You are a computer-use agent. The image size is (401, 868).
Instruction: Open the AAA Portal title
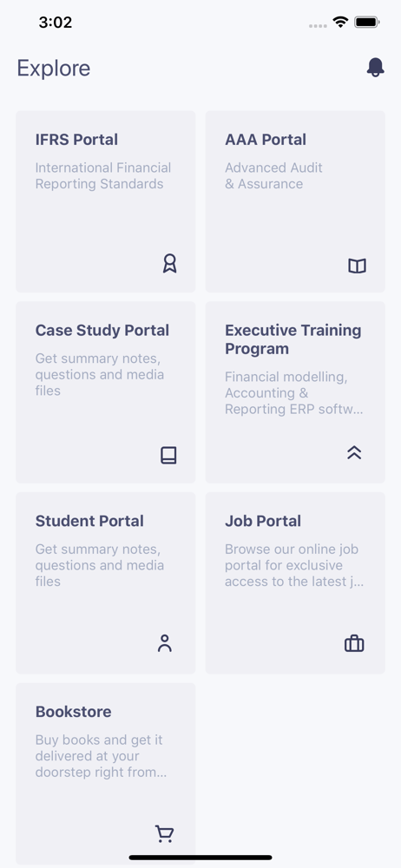266,140
